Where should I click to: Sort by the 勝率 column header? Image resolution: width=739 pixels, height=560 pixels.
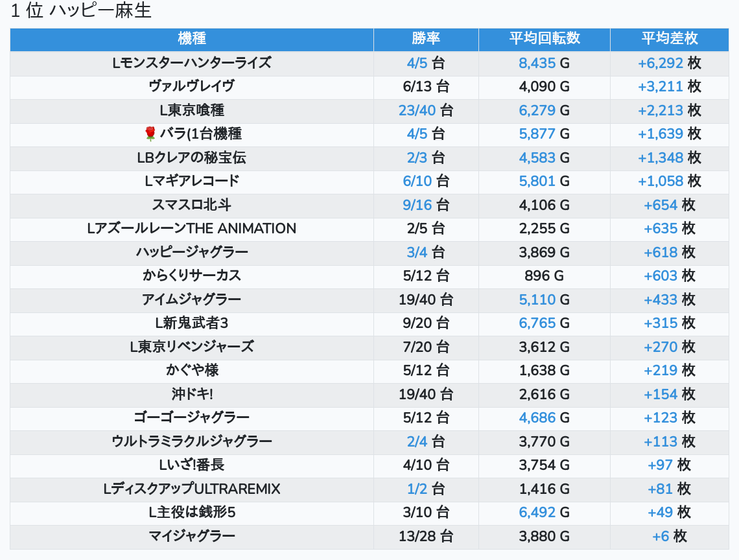coord(426,39)
